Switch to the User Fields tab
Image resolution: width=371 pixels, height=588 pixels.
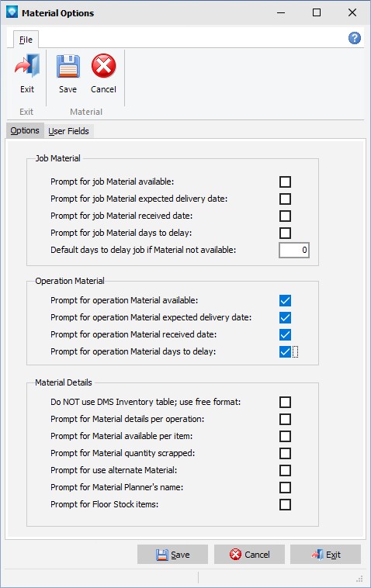tap(68, 131)
